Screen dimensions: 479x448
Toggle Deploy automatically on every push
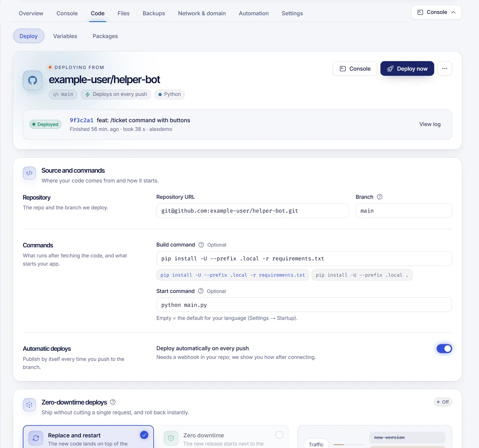(x=444, y=348)
